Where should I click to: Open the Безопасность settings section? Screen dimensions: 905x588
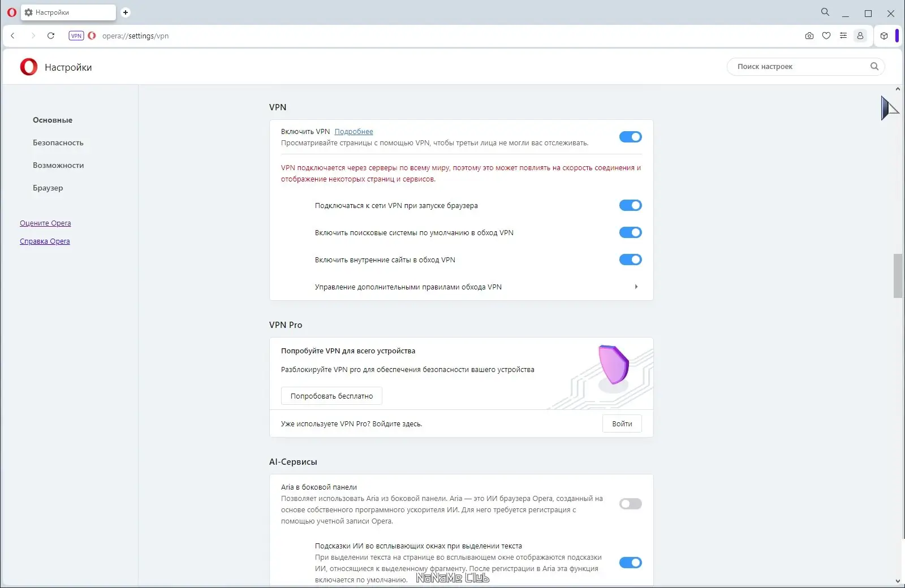(58, 142)
